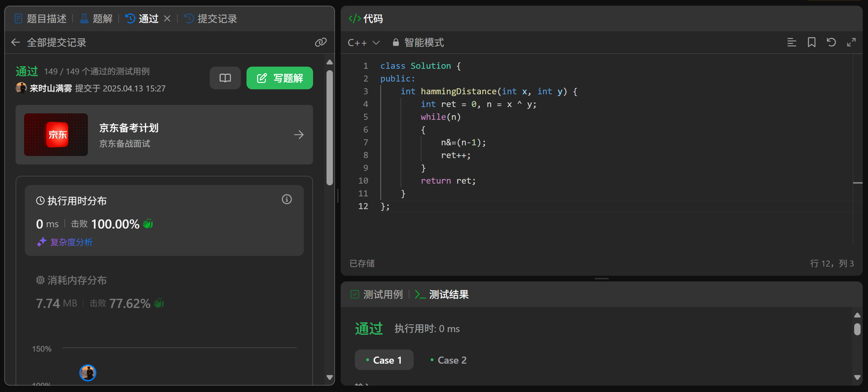
Task: Close the 通过 submission tab
Action: pyautogui.click(x=167, y=18)
